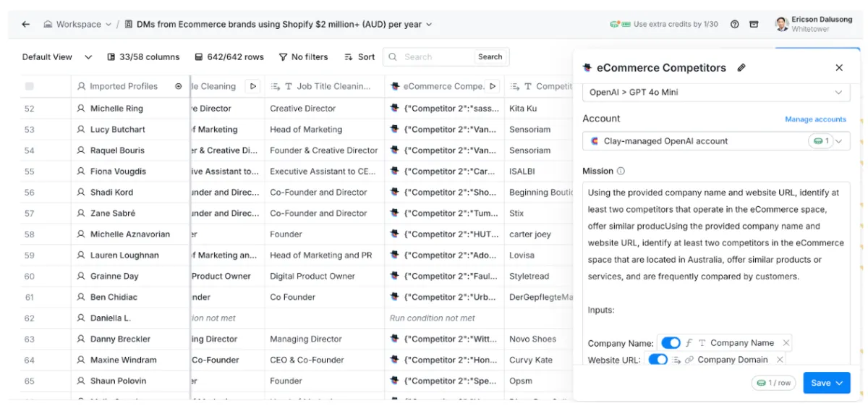Click the AI icon in row 52 competitor cell
This screenshot has height=414, width=868.
tap(395, 109)
